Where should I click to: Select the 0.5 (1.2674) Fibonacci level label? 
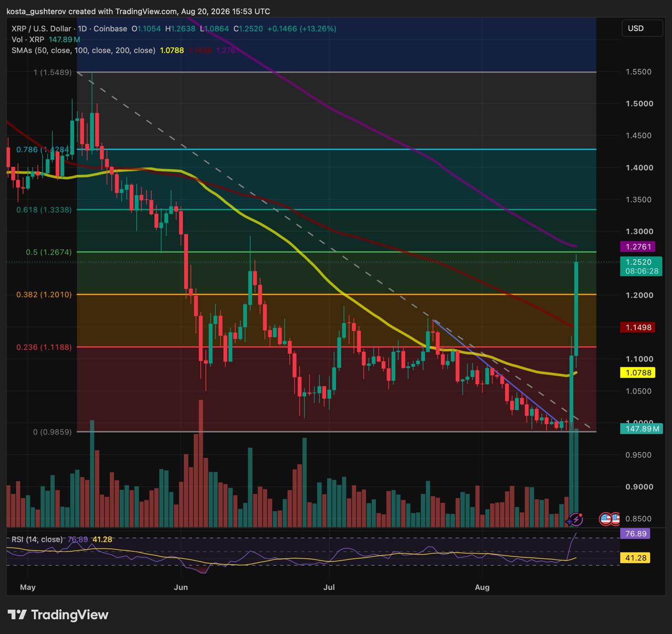tap(49, 252)
